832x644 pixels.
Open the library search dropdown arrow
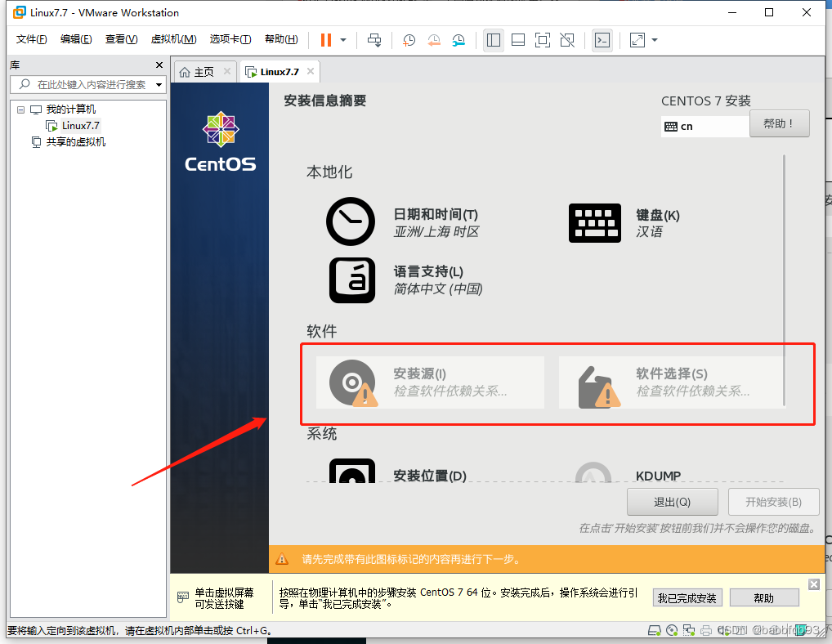point(159,85)
